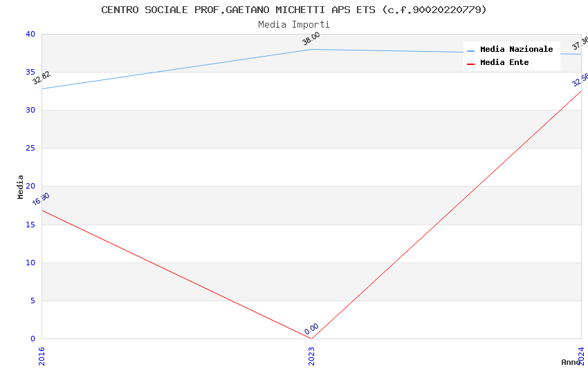Click the 0.00 data label
Viewport: 588px width, 380px height.
[311, 329]
